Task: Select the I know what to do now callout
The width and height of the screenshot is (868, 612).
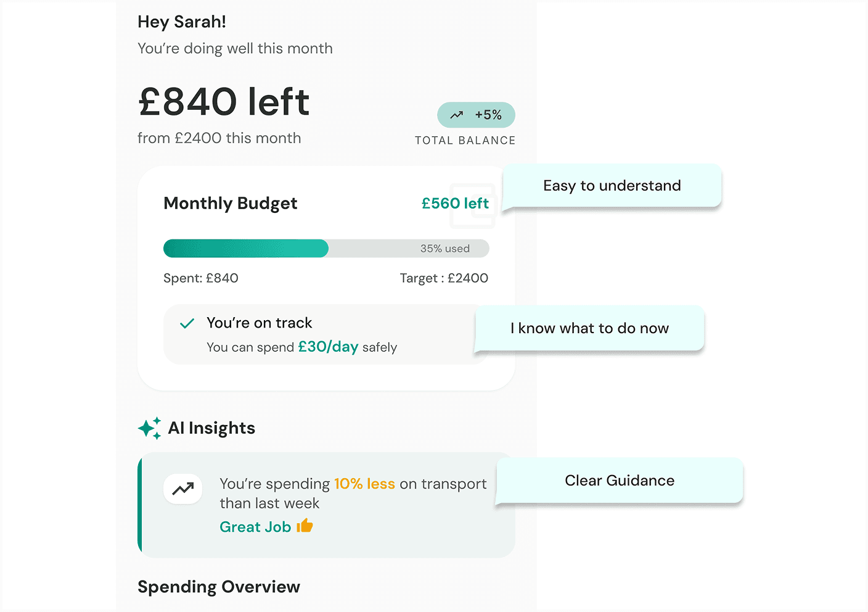Action: [589, 328]
